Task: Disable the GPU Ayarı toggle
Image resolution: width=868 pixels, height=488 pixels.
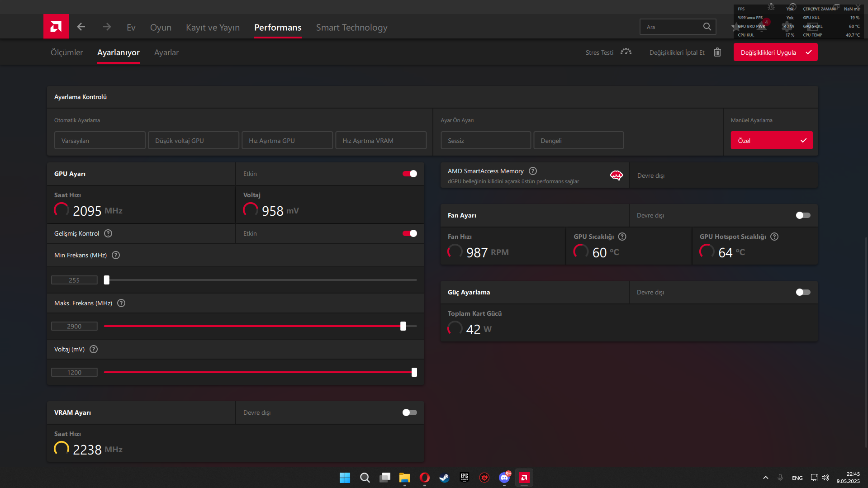Action: pyautogui.click(x=410, y=174)
